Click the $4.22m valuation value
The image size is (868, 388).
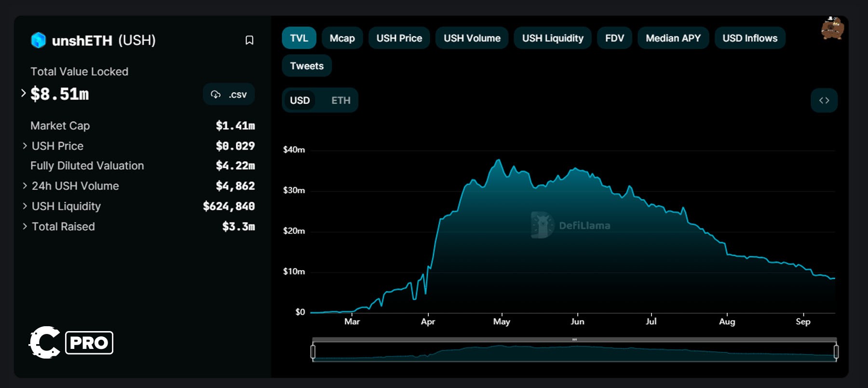(x=235, y=166)
